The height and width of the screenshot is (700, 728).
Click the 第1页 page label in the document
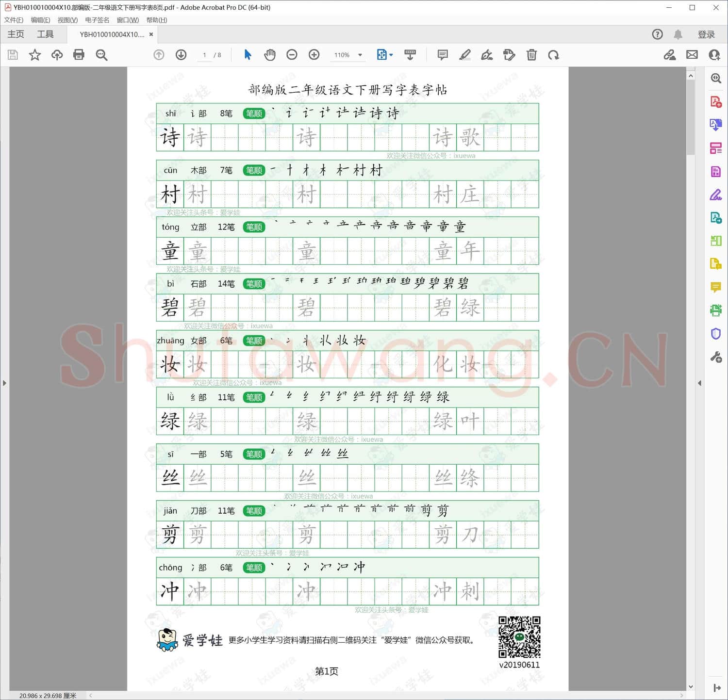(x=327, y=671)
